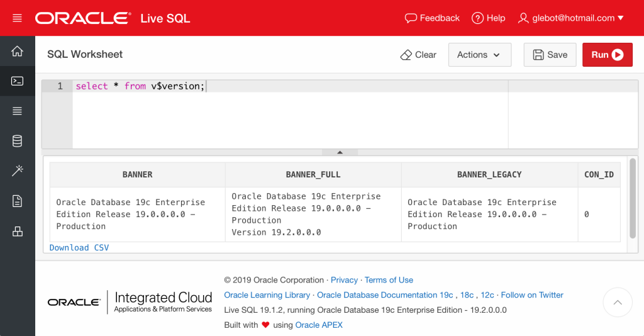The width and height of the screenshot is (644, 336).
Task: Expand the glebot@hotmail.com account dropdown
Action: pos(570,18)
